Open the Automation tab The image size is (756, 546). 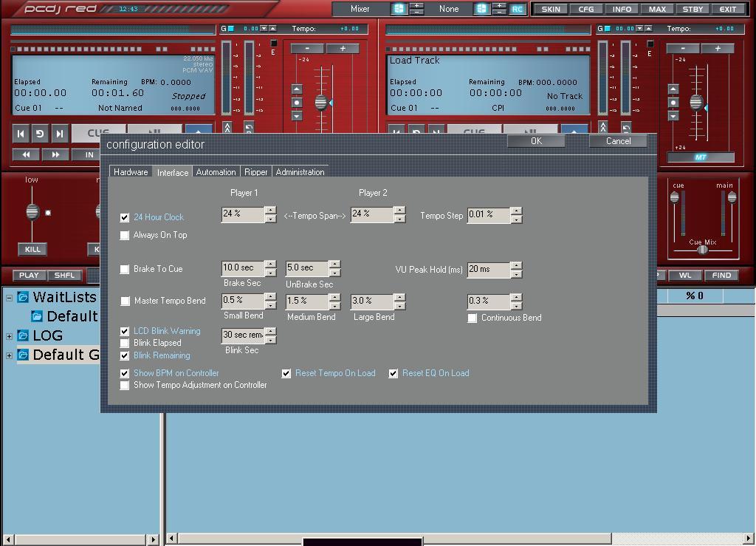pos(216,171)
